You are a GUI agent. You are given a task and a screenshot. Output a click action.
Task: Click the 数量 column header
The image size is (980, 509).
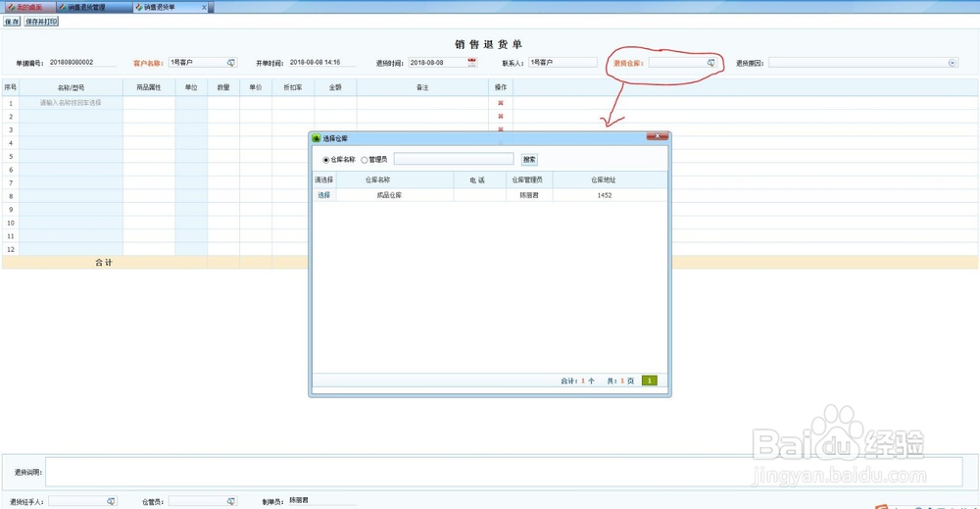pyautogui.click(x=223, y=87)
